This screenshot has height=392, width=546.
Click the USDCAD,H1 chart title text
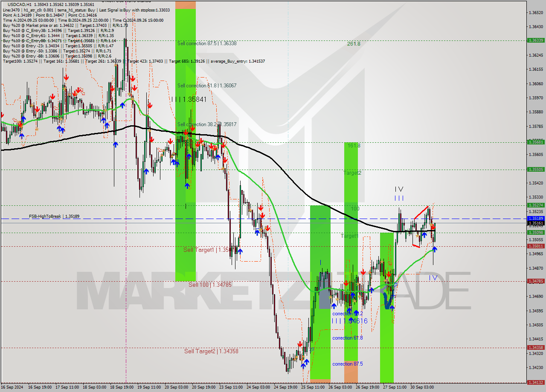(x=20, y=4)
